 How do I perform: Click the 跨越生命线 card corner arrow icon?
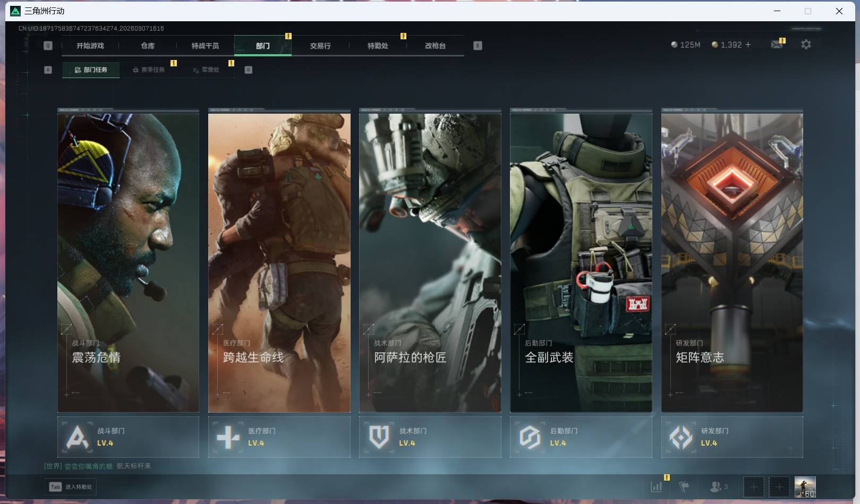[217, 329]
